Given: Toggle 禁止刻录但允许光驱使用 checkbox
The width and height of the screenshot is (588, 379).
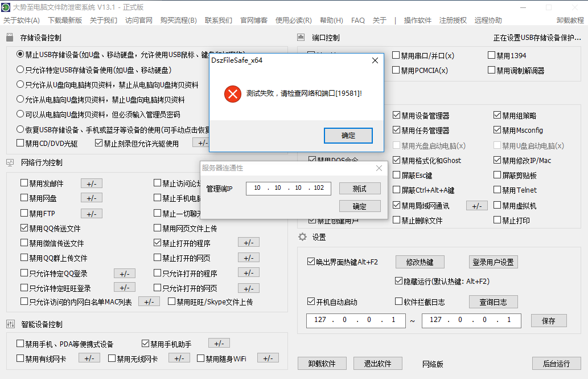Looking at the screenshot, I should (98, 143).
